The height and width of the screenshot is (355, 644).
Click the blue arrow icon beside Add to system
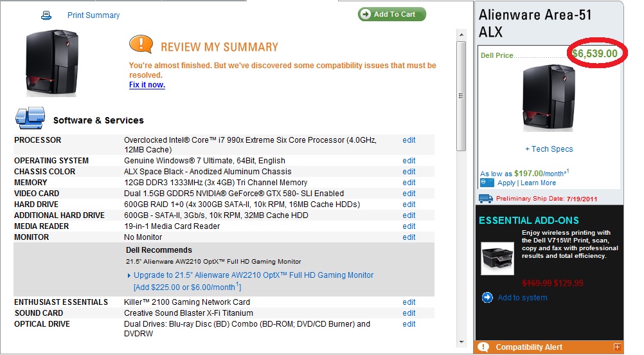click(487, 298)
